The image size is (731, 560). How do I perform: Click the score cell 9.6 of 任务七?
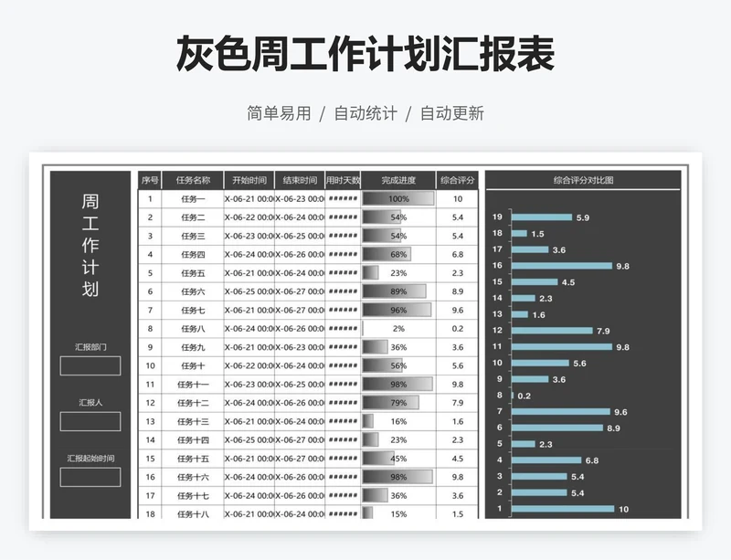point(458,310)
